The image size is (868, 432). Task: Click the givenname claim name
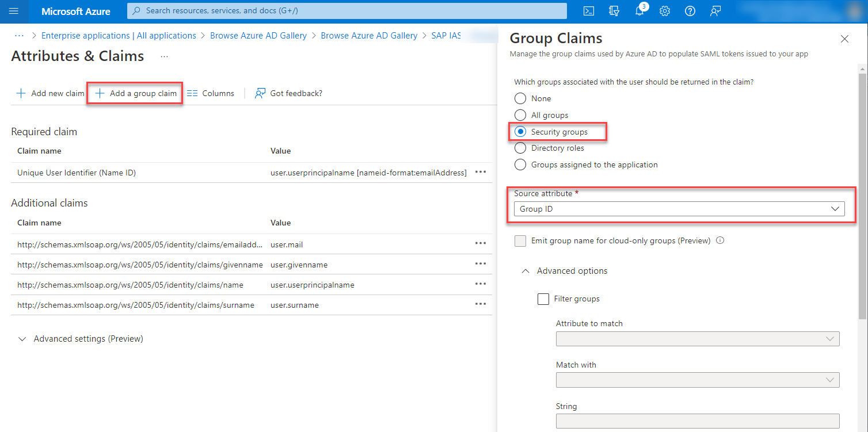pos(140,265)
